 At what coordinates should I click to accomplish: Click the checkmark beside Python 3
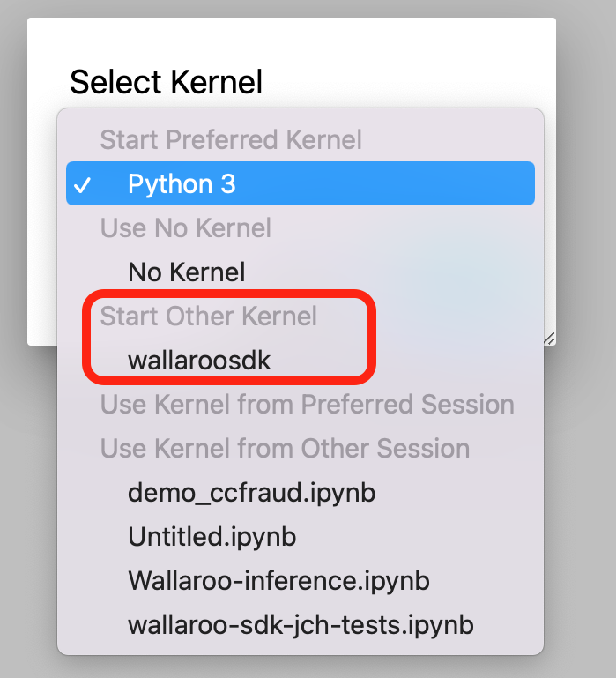coord(82,184)
